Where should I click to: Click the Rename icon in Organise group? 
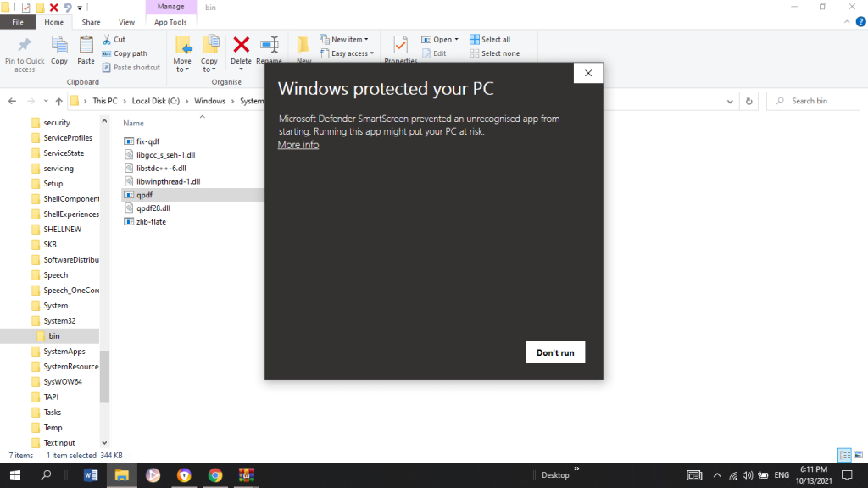pos(269,46)
